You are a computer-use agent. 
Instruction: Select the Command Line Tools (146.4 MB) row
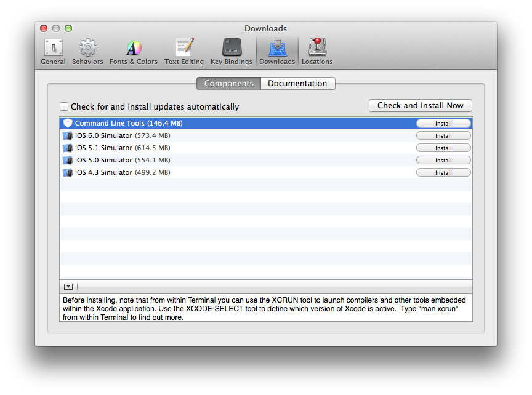[266, 123]
